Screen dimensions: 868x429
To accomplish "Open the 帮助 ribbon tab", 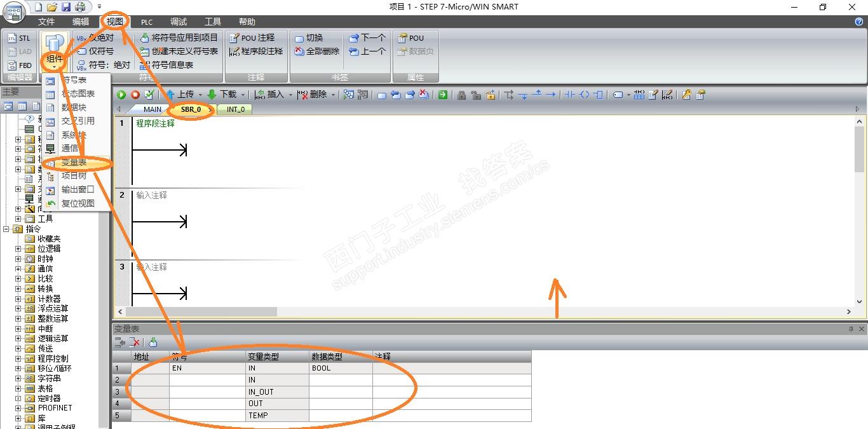I will click(x=247, y=22).
